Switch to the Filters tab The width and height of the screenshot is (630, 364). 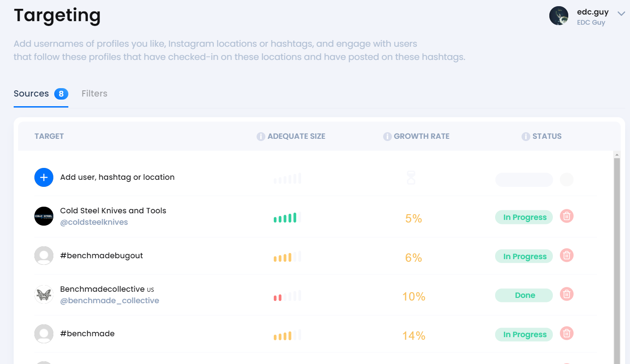click(x=94, y=93)
